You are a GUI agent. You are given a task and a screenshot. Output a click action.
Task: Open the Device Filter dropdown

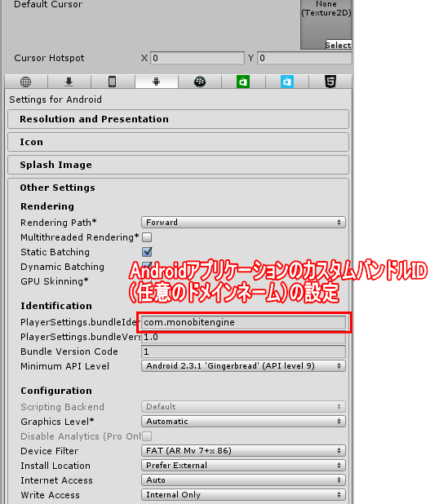point(243,451)
